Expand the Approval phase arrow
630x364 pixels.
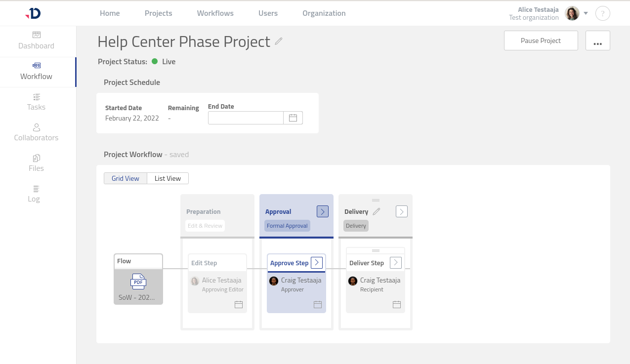click(x=322, y=211)
